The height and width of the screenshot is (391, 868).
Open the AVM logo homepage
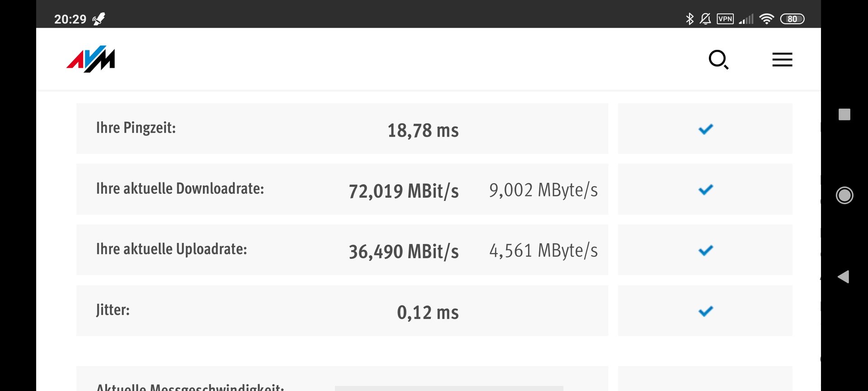click(91, 59)
